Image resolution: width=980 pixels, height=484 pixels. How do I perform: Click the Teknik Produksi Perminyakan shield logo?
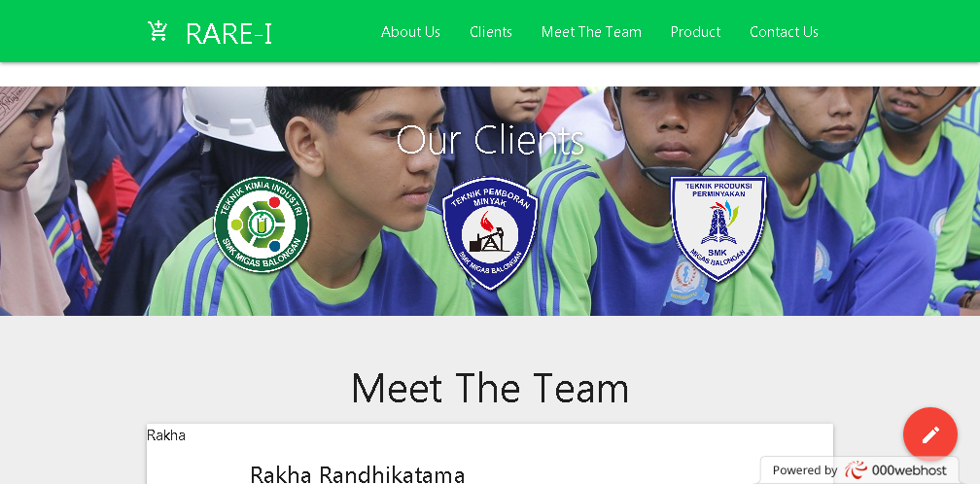coord(718,228)
